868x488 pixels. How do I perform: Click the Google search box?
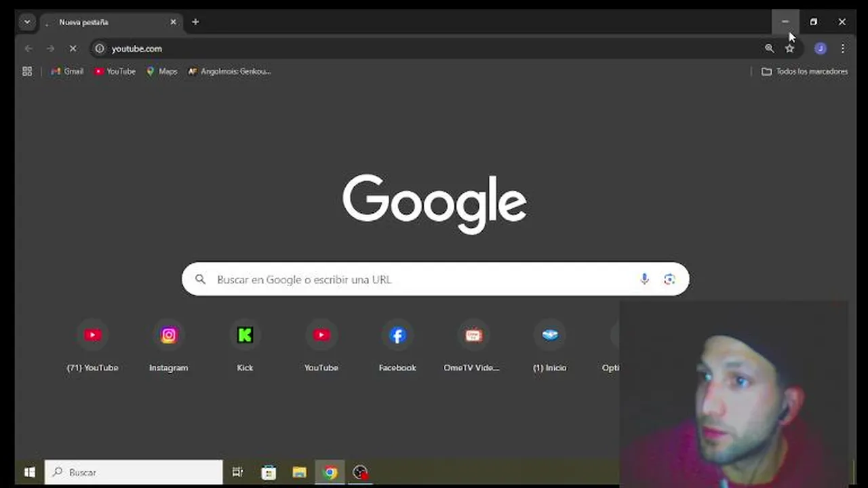tap(435, 279)
